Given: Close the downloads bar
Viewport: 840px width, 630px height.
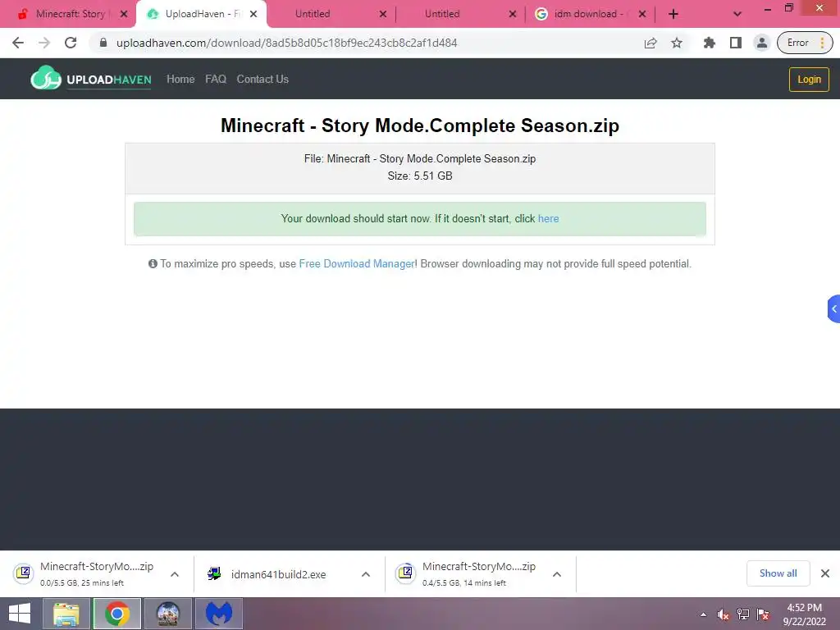Looking at the screenshot, I should click(825, 573).
